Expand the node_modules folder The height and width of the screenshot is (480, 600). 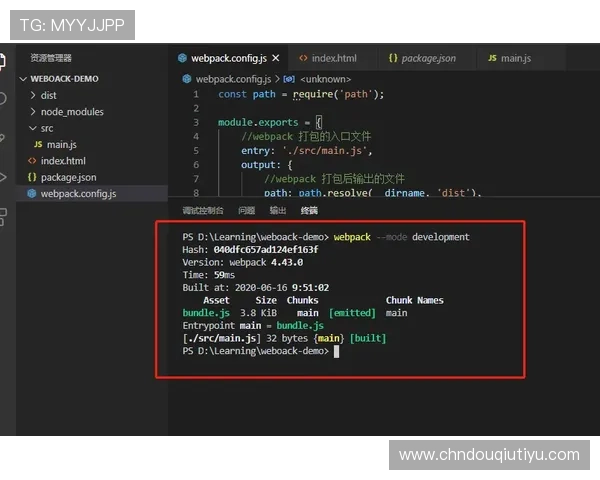(x=32, y=112)
